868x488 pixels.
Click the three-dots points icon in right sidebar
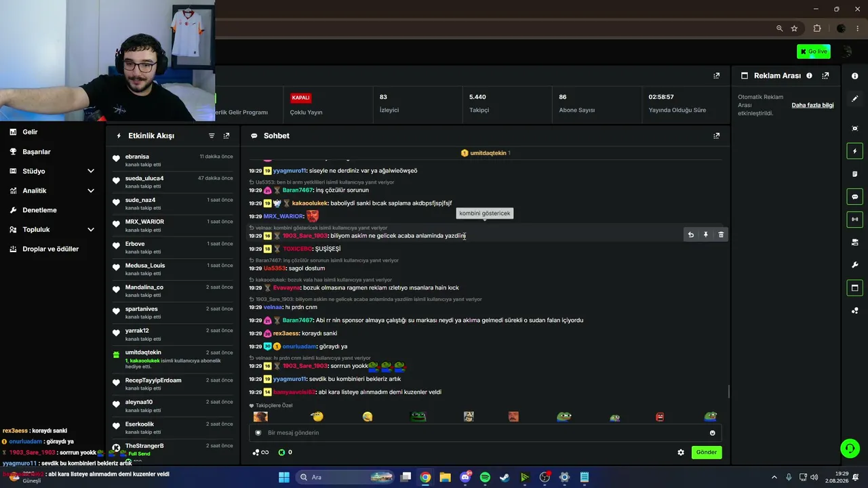[x=854, y=310]
